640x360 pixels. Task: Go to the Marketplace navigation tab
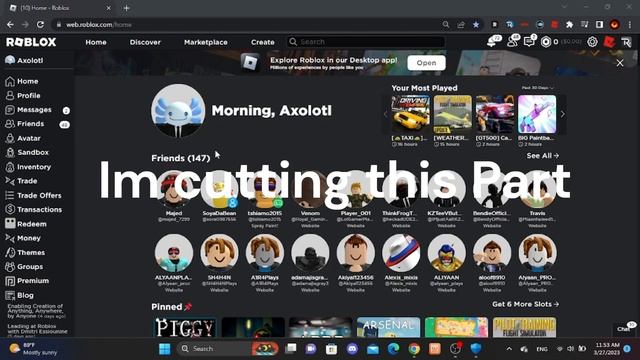(206, 42)
